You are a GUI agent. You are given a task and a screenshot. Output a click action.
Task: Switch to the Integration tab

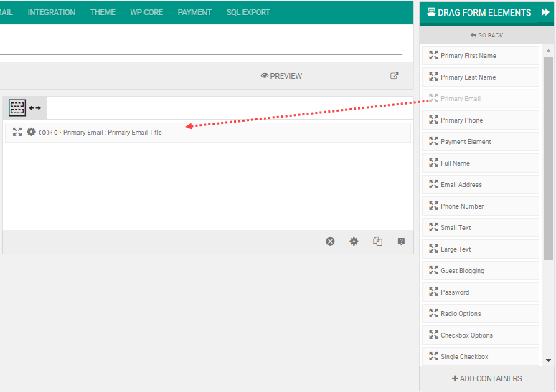[52, 12]
